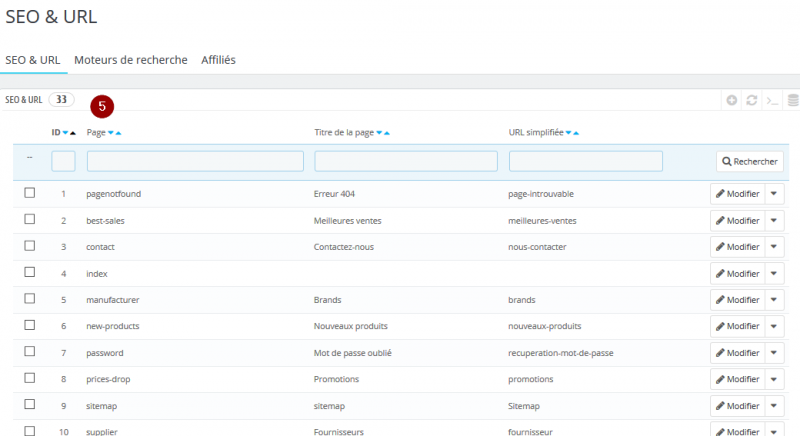Focus the Page filter input field
The width and height of the screenshot is (800, 436).
[195, 161]
